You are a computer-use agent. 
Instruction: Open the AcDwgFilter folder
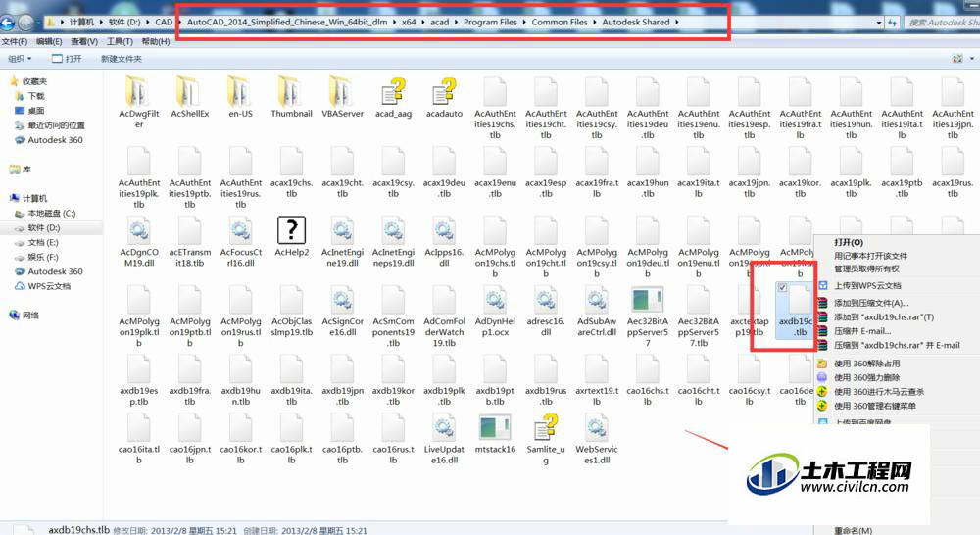coord(139,103)
